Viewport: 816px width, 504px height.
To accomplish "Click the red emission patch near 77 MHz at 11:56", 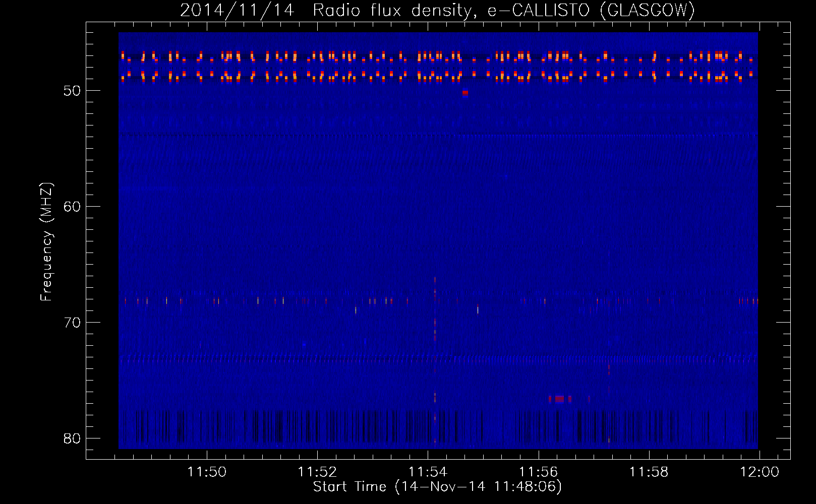I will 560,399.
